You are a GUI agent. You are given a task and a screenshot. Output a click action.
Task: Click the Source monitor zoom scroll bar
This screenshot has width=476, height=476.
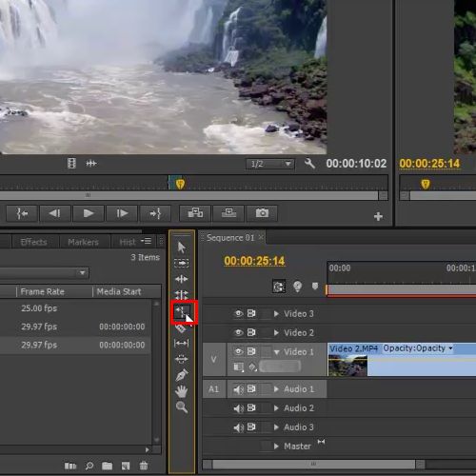pos(189,195)
